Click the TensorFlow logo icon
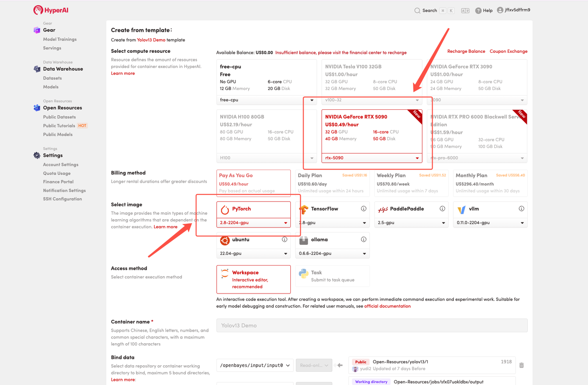The height and width of the screenshot is (385, 588). coord(304,209)
